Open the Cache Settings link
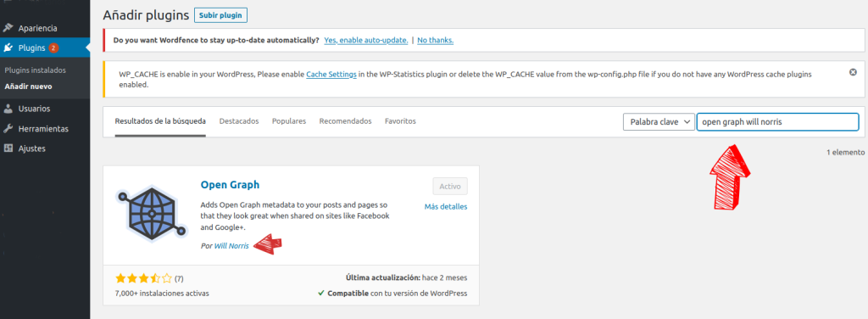The width and height of the screenshot is (868, 319). point(331,74)
